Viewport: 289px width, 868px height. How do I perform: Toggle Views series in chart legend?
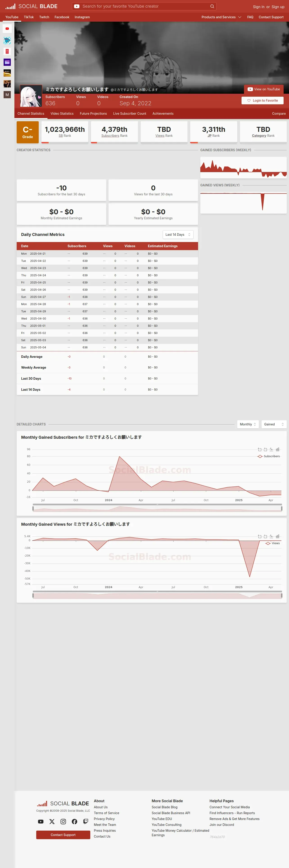coord(273,543)
